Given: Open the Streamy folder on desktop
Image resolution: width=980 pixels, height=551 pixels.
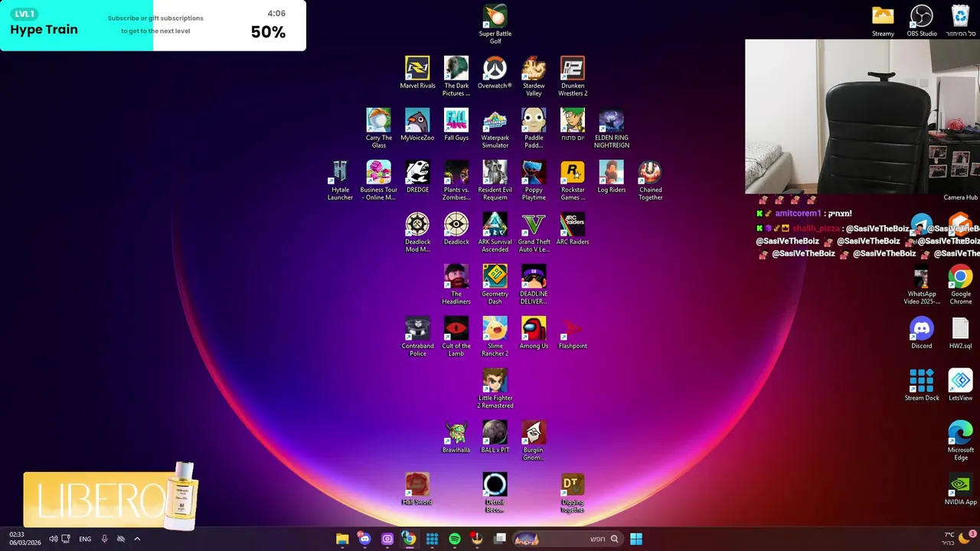Looking at the screenshot, I should [x=883, y=21].
